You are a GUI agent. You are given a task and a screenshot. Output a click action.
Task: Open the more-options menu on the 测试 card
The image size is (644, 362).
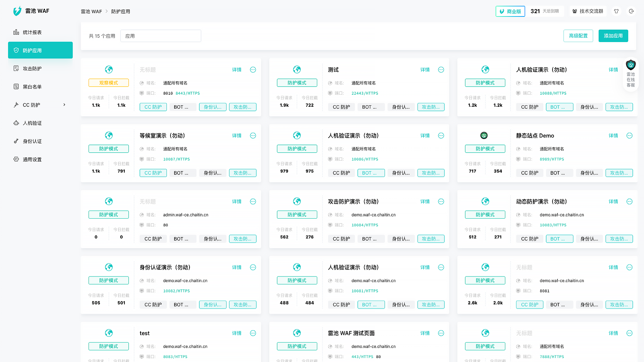click(x=441, y=69)
